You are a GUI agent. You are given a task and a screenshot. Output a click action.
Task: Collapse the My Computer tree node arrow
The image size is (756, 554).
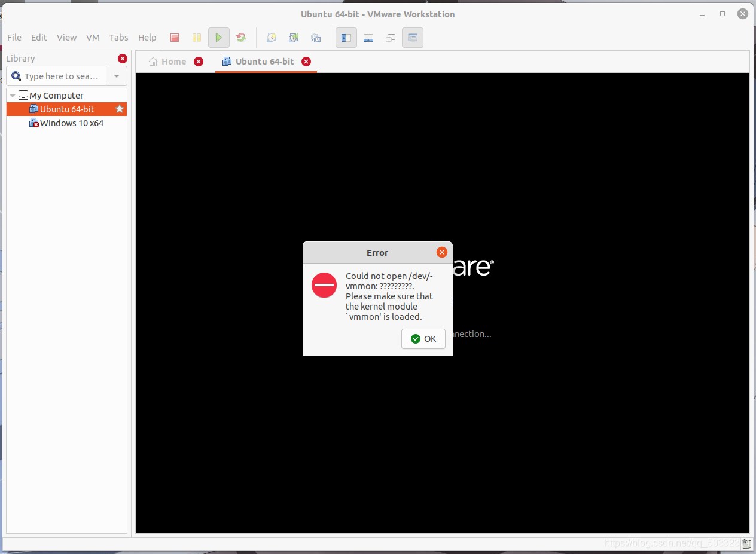(13, 96)
